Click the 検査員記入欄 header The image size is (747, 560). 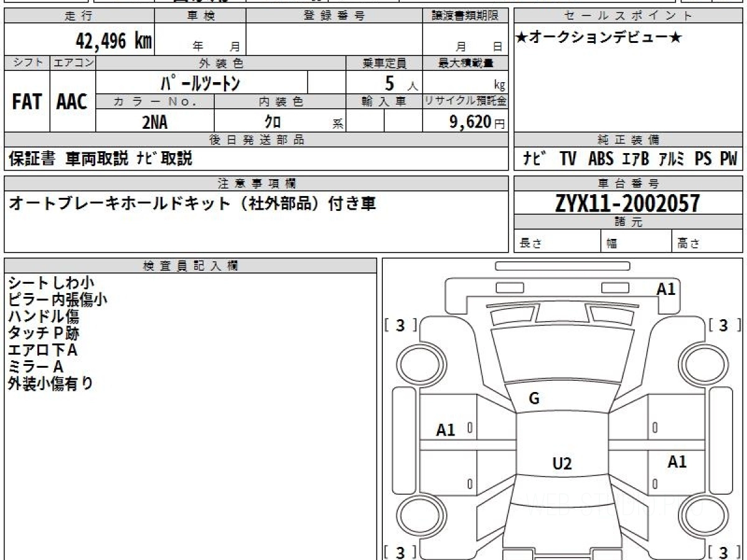coord(190,266)
